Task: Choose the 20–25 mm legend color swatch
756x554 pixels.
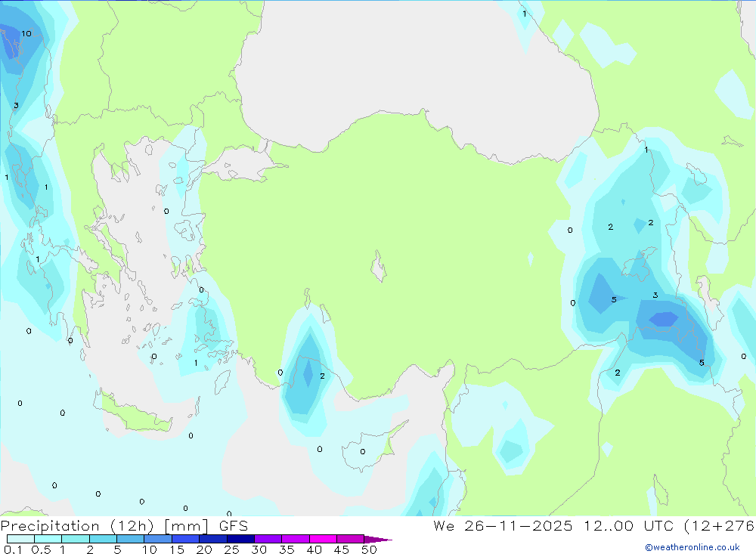Action: tap(213, 539)
